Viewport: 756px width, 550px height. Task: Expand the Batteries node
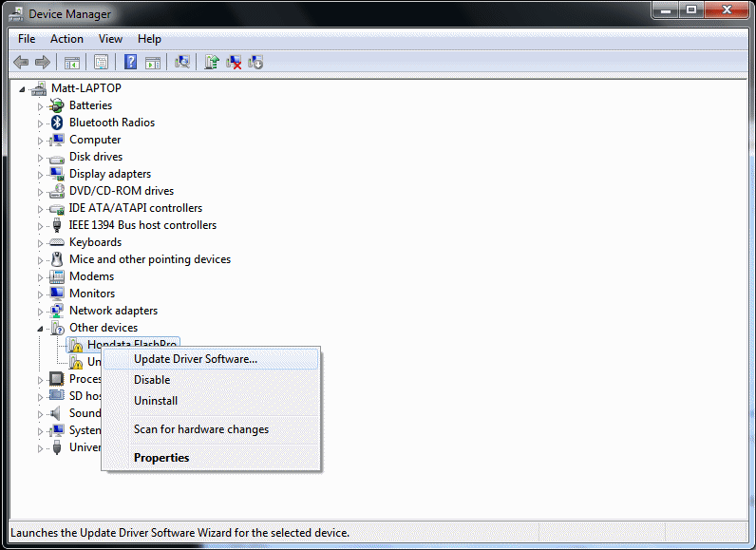coord(40,106)
